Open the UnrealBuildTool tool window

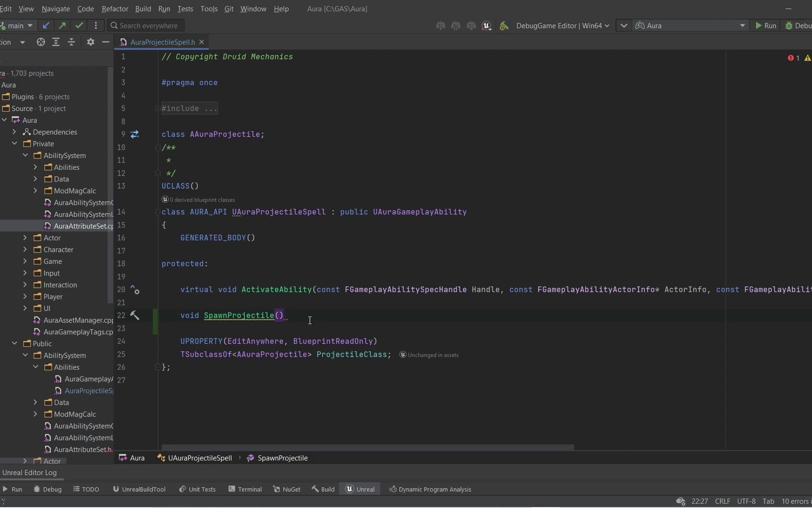click(139, 489)
